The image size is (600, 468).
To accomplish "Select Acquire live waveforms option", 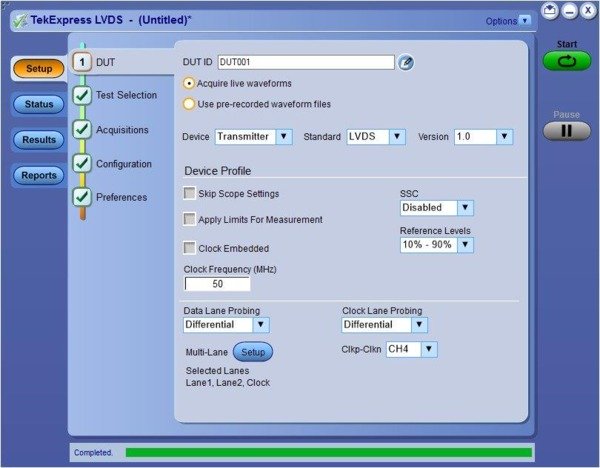I will click(188, 83).
